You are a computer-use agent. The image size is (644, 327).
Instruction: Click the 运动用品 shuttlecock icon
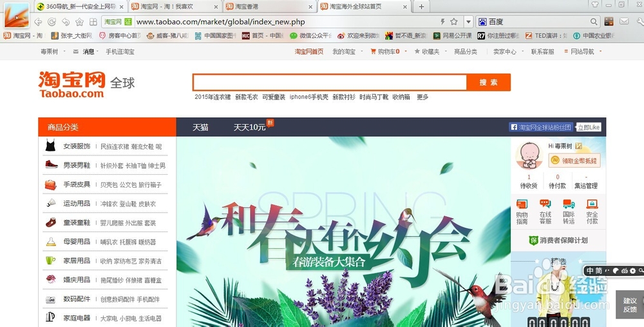coord(51,203)
